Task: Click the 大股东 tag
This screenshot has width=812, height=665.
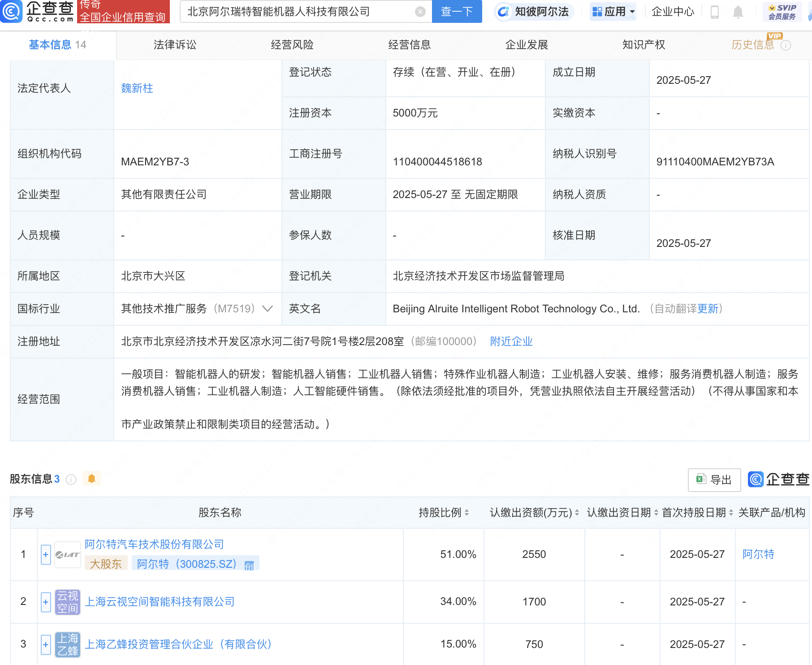Action: 106,564
